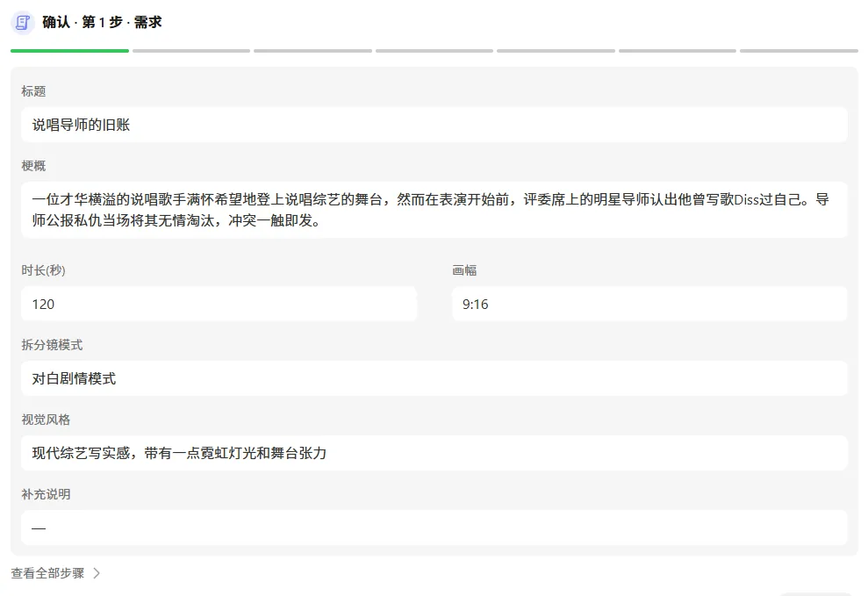The image size is (868, 596).
Task: Click the 时长(秒) field showing 120
Action: [219, 304]
